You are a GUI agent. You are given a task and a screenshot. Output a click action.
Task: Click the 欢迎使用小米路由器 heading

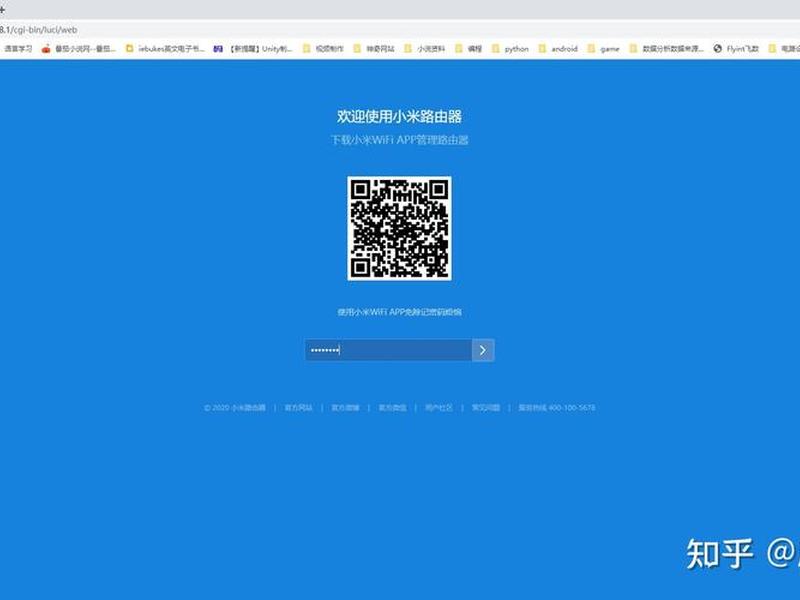399,116
